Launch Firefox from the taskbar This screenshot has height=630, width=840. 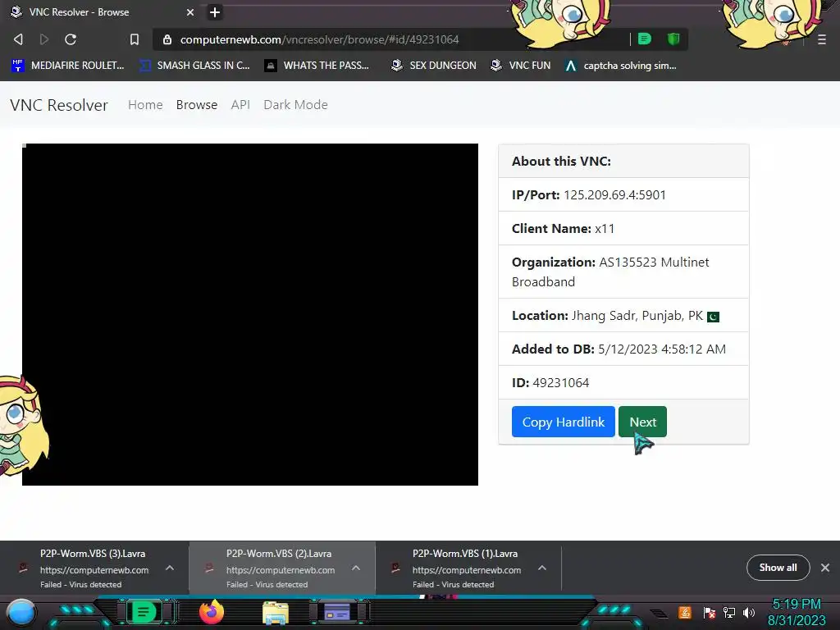point(212,612)
